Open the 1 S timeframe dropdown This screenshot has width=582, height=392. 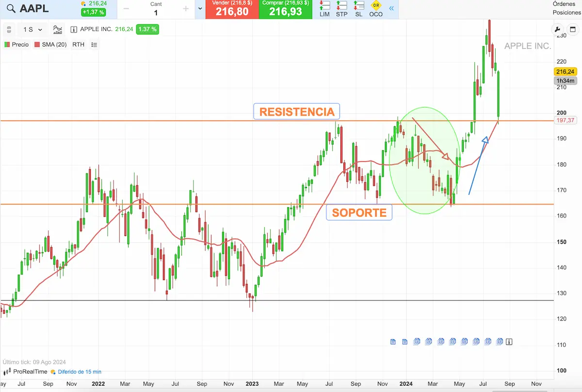tap(32, 30)
